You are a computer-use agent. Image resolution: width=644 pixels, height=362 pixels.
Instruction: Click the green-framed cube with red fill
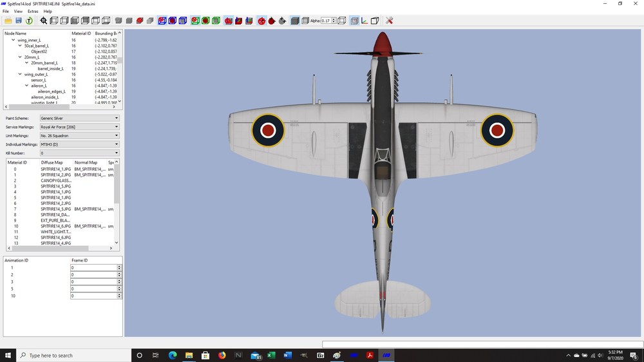click(205, 21)
